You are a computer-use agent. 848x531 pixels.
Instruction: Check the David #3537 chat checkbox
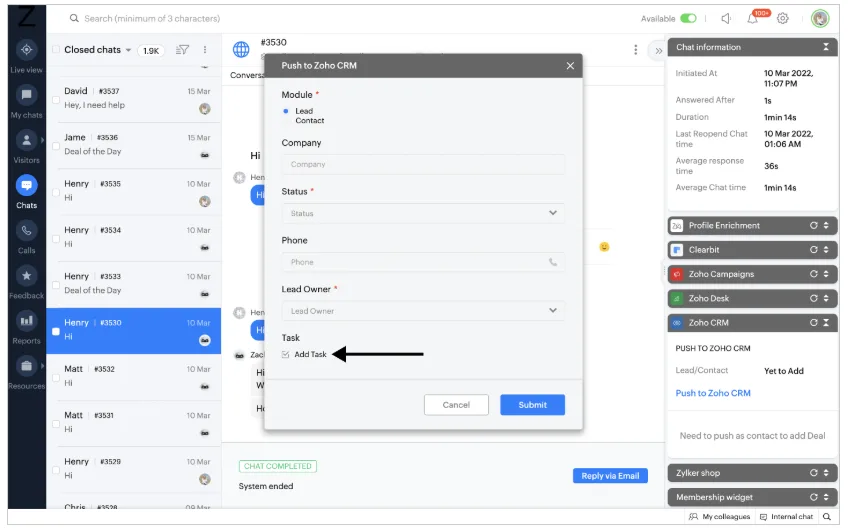click(56, 99)
